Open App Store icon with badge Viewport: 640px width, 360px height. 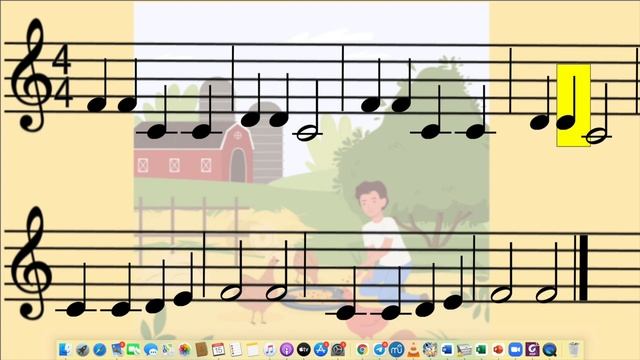(321, 350)
